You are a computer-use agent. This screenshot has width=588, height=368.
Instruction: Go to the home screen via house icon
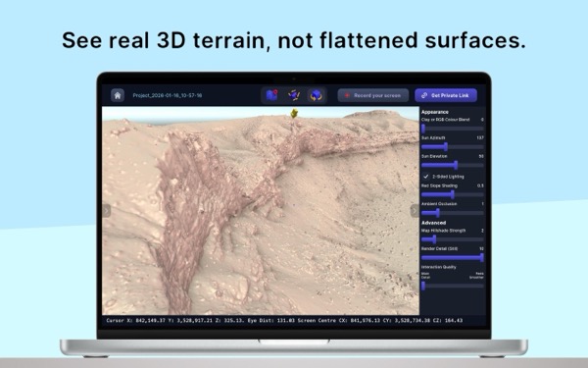[x=118, y=95]
